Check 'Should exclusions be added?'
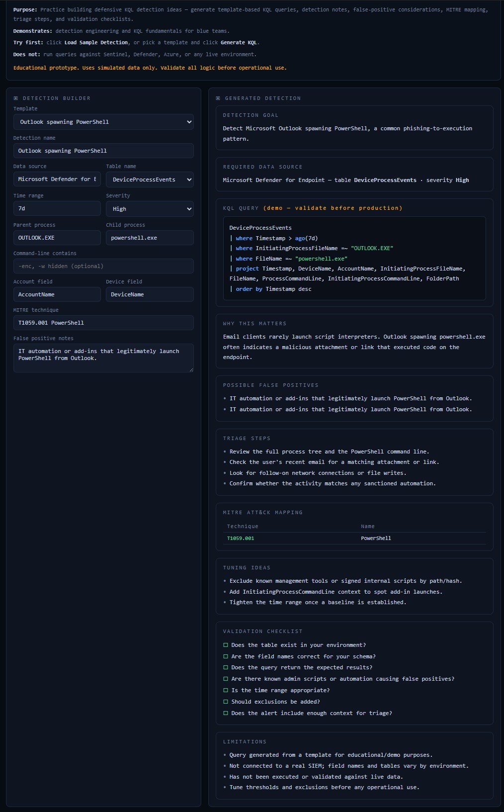Image resolution: width=504 pixels, height=812 pixels. [226, 702]
